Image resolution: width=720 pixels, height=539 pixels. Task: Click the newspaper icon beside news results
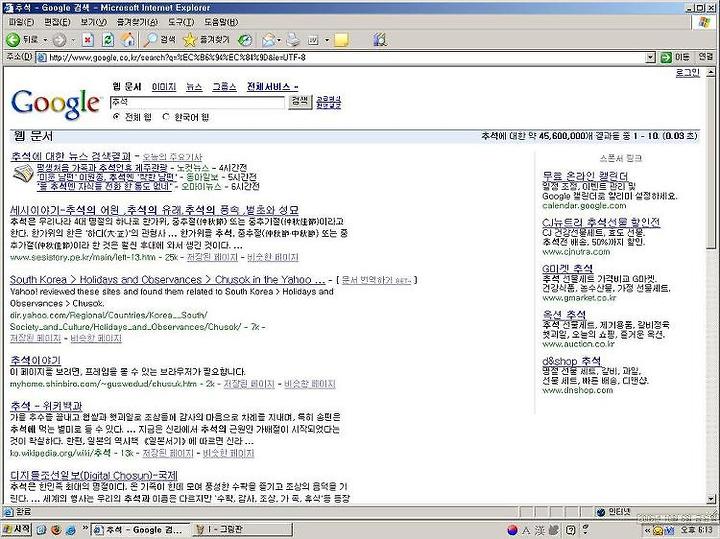point(23,175)
